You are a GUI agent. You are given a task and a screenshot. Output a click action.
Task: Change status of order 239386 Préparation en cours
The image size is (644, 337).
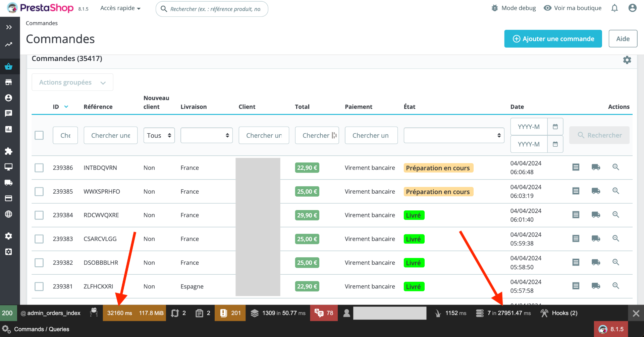pyautogui.click(x=438, y=168)
